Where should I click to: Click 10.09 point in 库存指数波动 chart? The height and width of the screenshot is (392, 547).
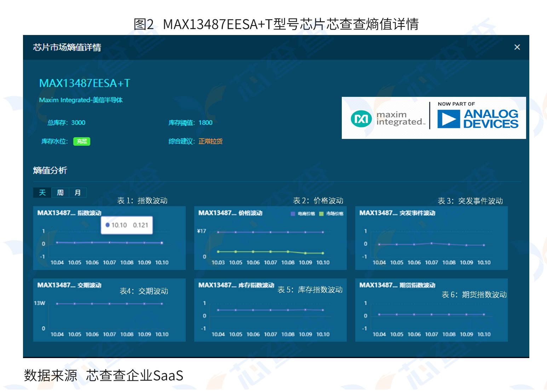coord(305,310)
